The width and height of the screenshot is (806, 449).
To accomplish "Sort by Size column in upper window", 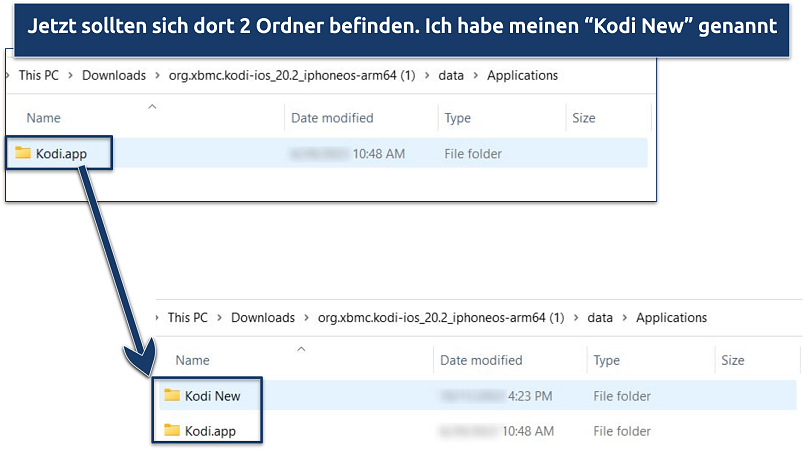I will pyautogui.click(x=584, y=118).
